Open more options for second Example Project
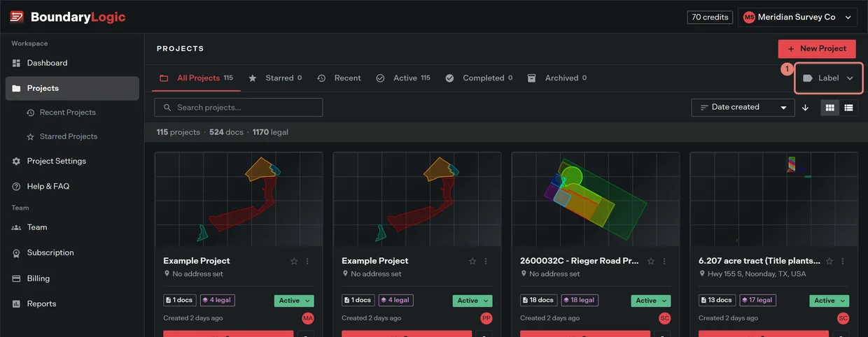This screenshot has width=868, height=337. click(486, 261)
